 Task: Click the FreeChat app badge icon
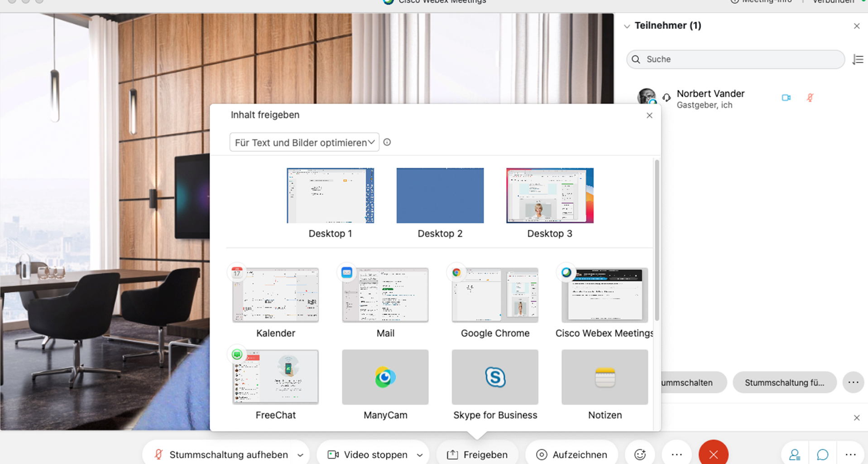[237, 354]
